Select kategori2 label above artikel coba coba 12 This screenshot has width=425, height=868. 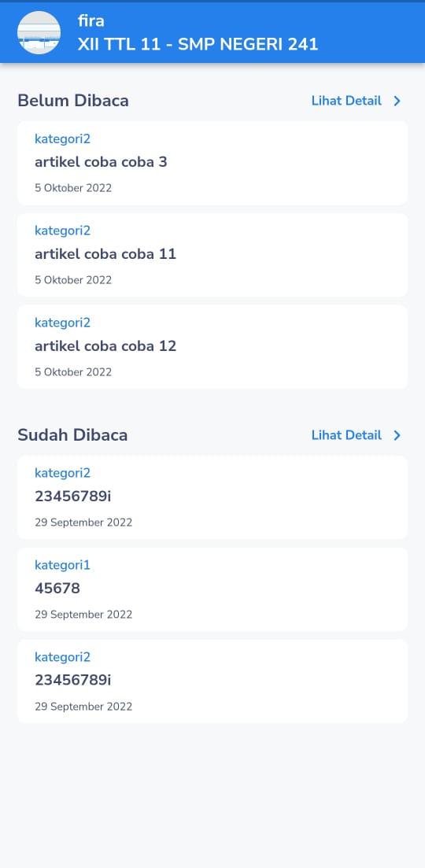pos(62,323)
